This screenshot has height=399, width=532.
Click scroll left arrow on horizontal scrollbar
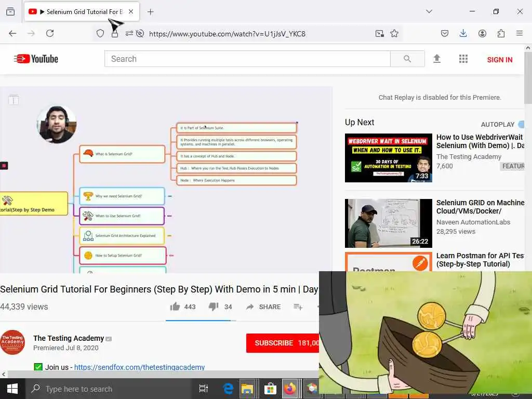tap(4, 374)
